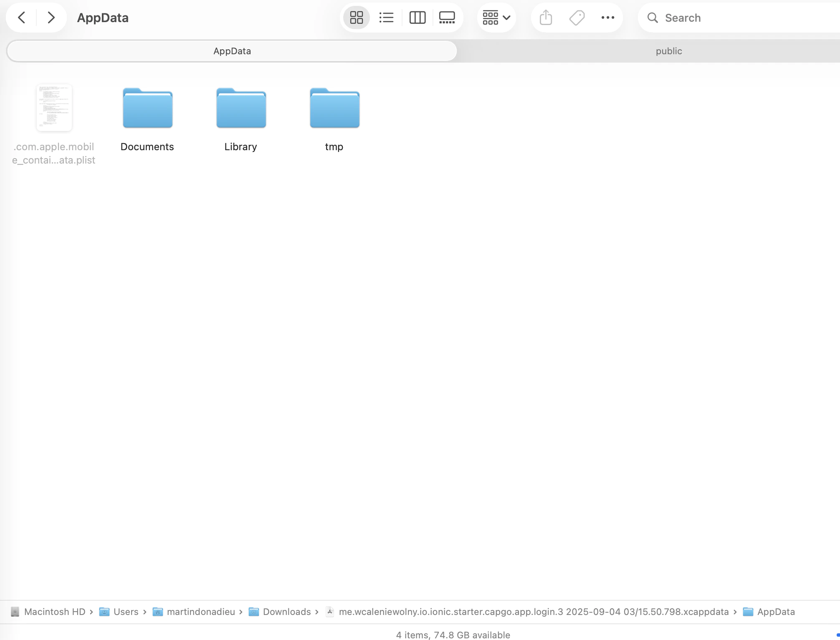840x640 pixels.
Task: Open the Share menu
Action: pos(546,18)
